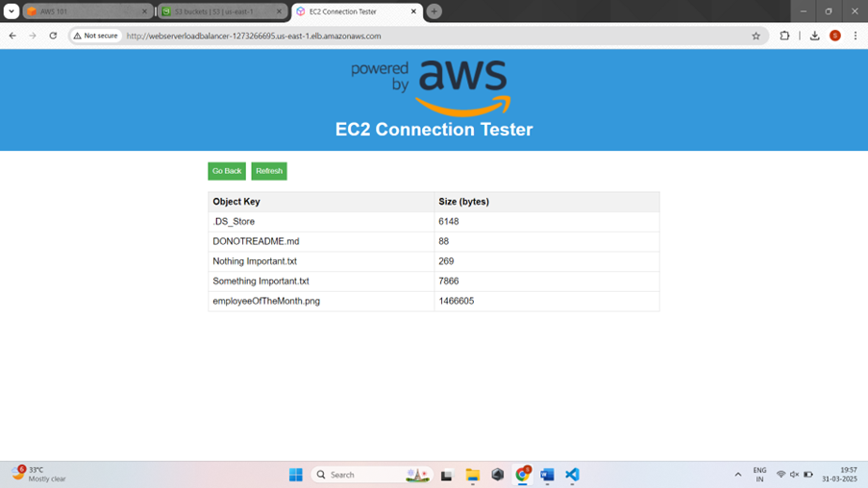This screenshot has height=488, width=868.
Task: Open the Chrome three-dot menu
Action: [x=856, y=36]
